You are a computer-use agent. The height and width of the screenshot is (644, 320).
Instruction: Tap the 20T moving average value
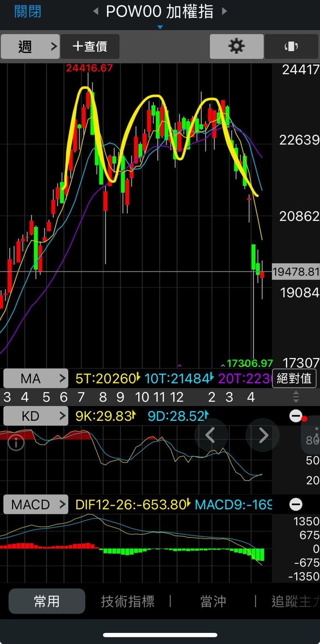click(245, 379)
